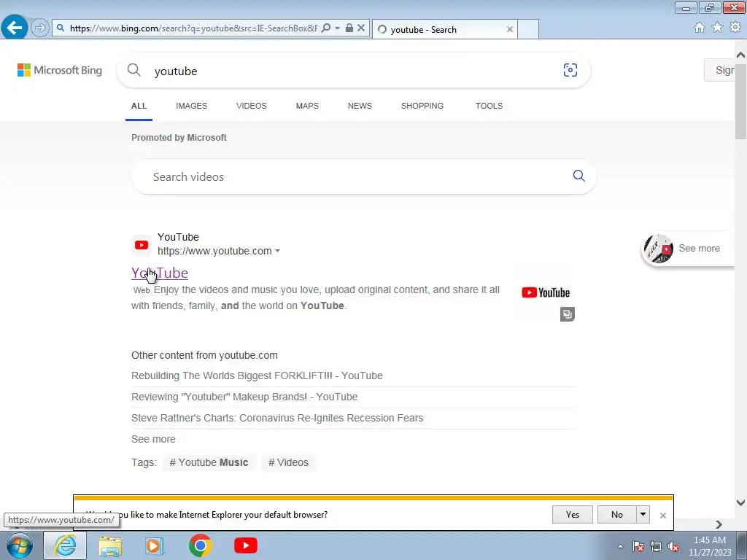Switch to the IMAGES tab
This screenshot has width=747, height=560.
click(192, 106)
